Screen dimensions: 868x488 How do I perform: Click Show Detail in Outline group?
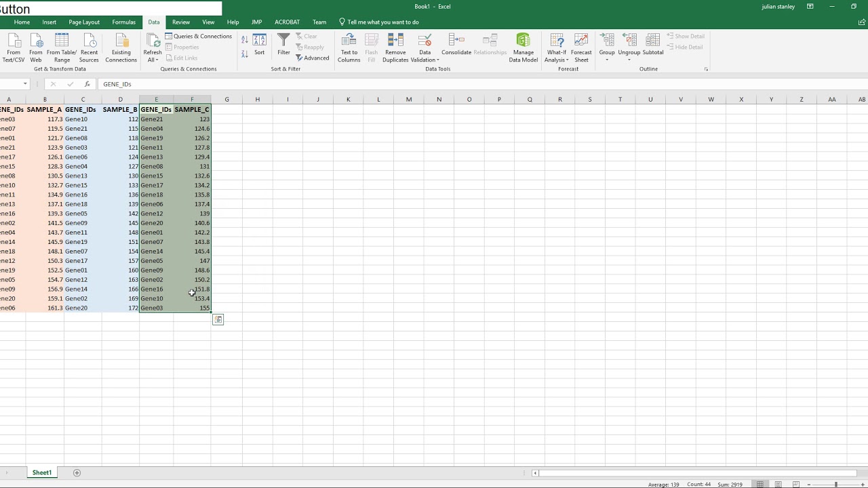pos(686,36)
